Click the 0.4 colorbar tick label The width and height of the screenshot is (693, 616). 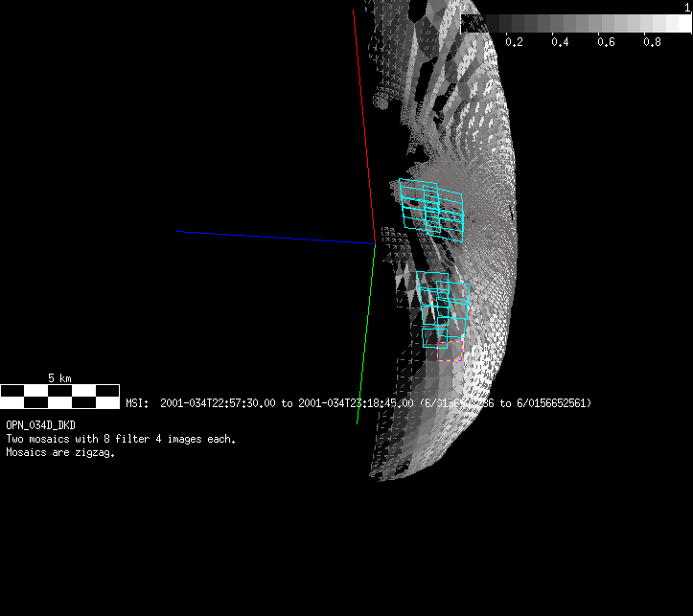click(x=560, y=43)
